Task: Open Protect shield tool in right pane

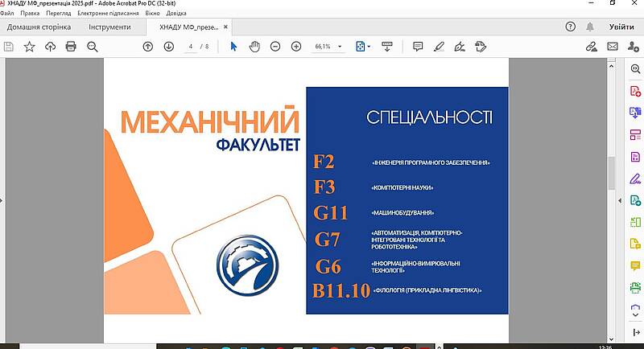Action: (635, 307)
